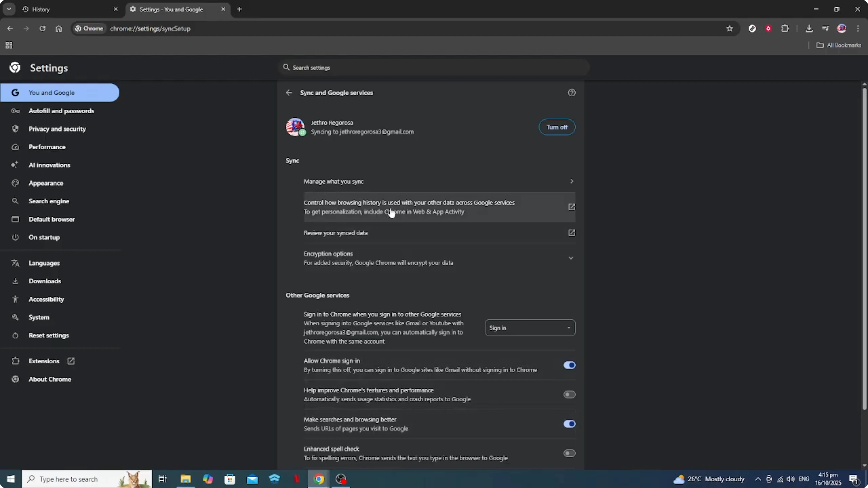Open Privacy and security settings
868x488 pixels.
(x=57, y=129)
